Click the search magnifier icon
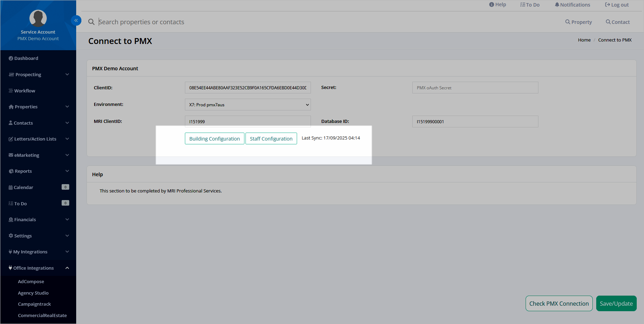 click(x=91, y=22)
